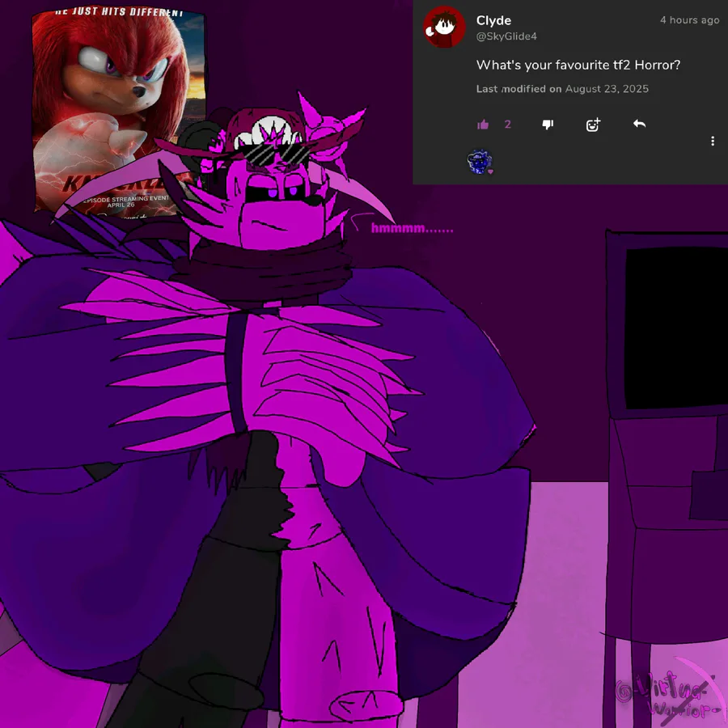The height and width of the screenshot is (728, 728).
Task: Open Clyde's profile avatar
Action: (x=444, y=27)
